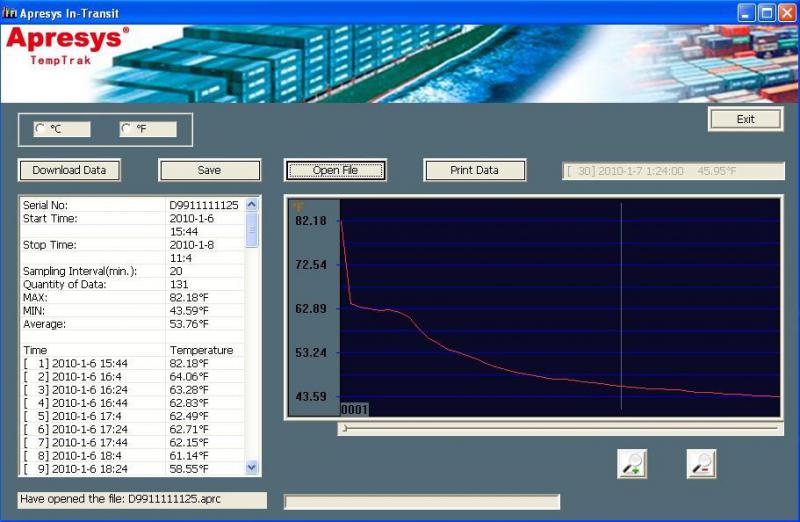Click the Print Data button

click(x=474, y=170)
